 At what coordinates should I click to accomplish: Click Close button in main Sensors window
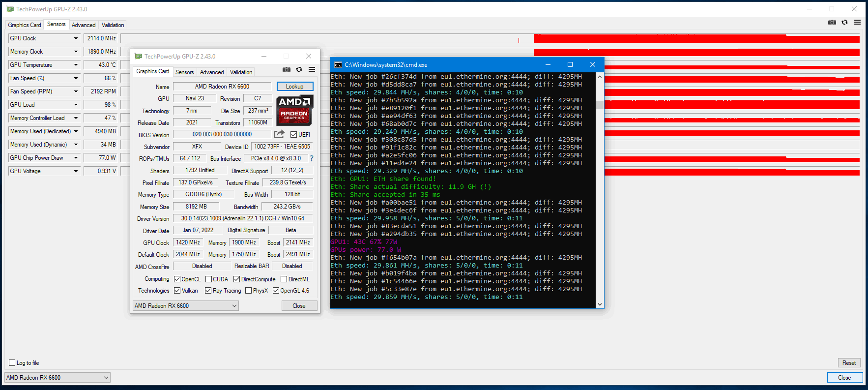(844, 377)
